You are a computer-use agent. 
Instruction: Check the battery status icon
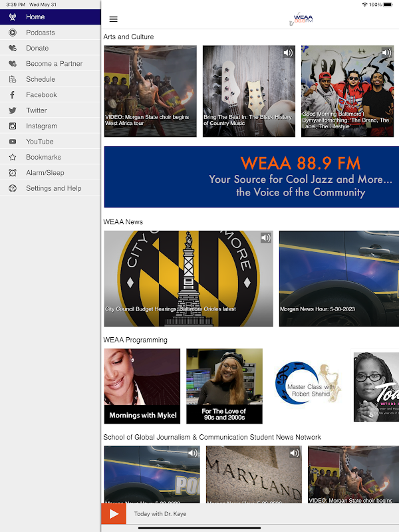[x=388, y=5]
